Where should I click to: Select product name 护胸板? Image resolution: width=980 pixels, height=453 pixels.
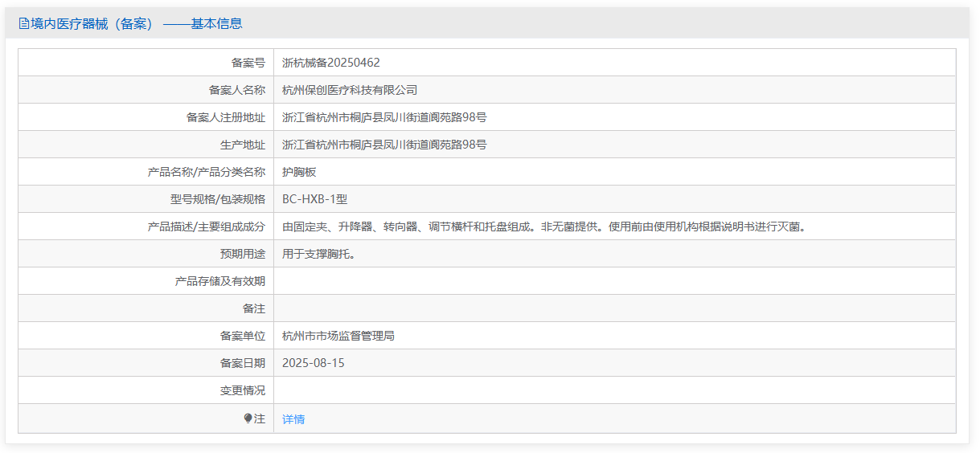pyautogui.click(x=299, y=172)
